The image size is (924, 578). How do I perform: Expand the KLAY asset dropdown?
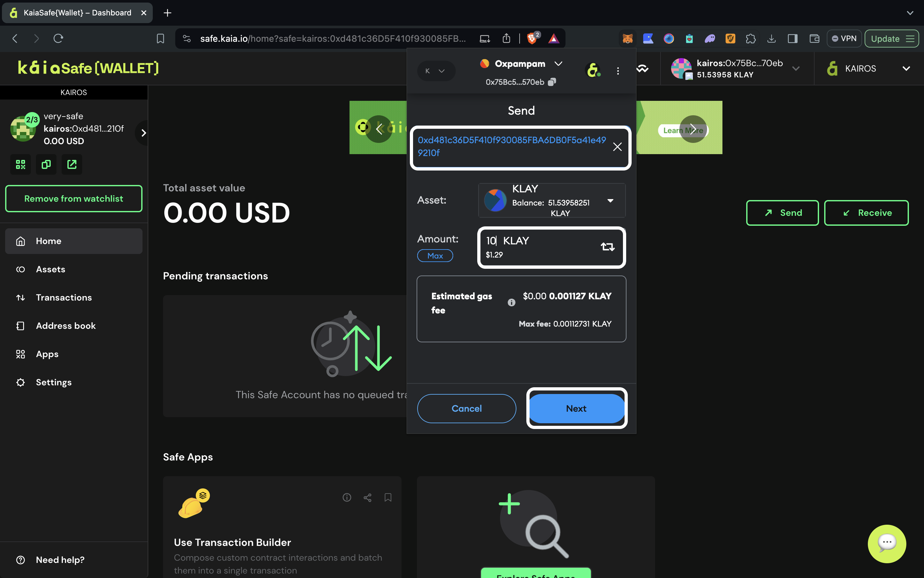tap(610, 201)
